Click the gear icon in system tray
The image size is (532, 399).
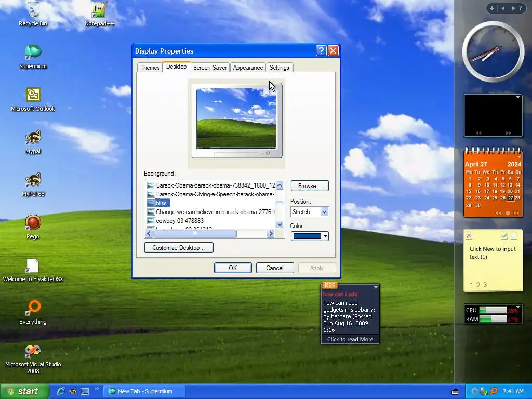[475, 391]
